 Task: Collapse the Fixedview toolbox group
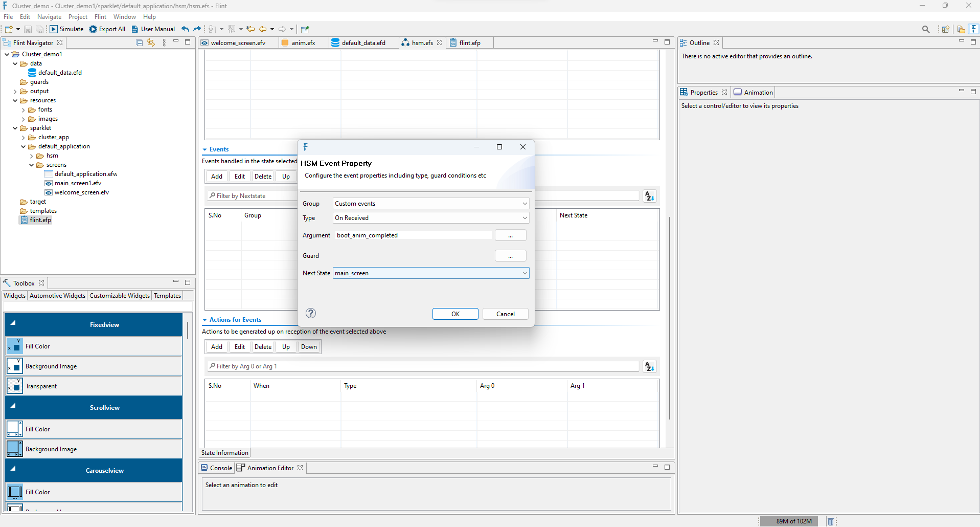point(13,323)
